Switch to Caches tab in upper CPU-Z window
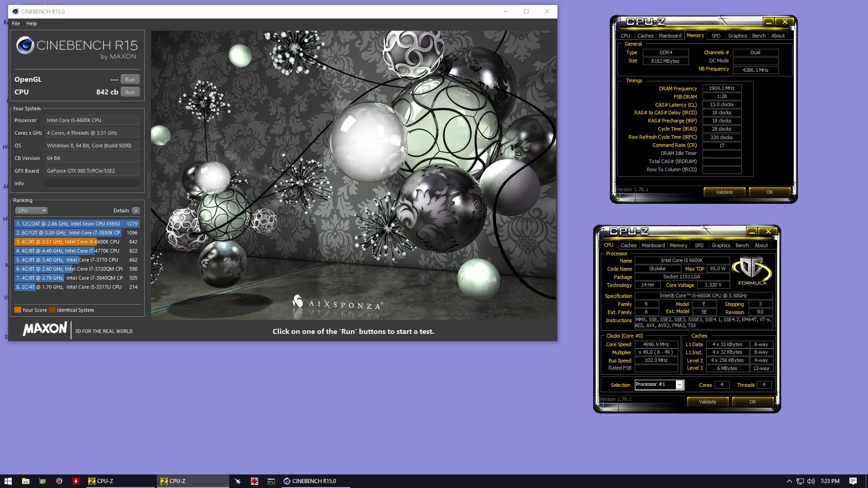 pyautogui.click(x=645, y=36)
